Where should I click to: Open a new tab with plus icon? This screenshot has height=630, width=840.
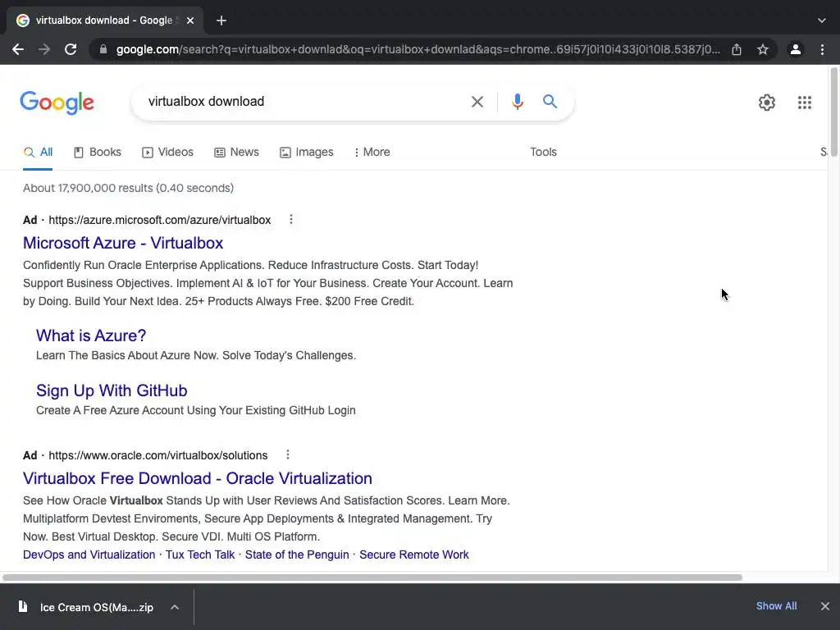(221, 21)
